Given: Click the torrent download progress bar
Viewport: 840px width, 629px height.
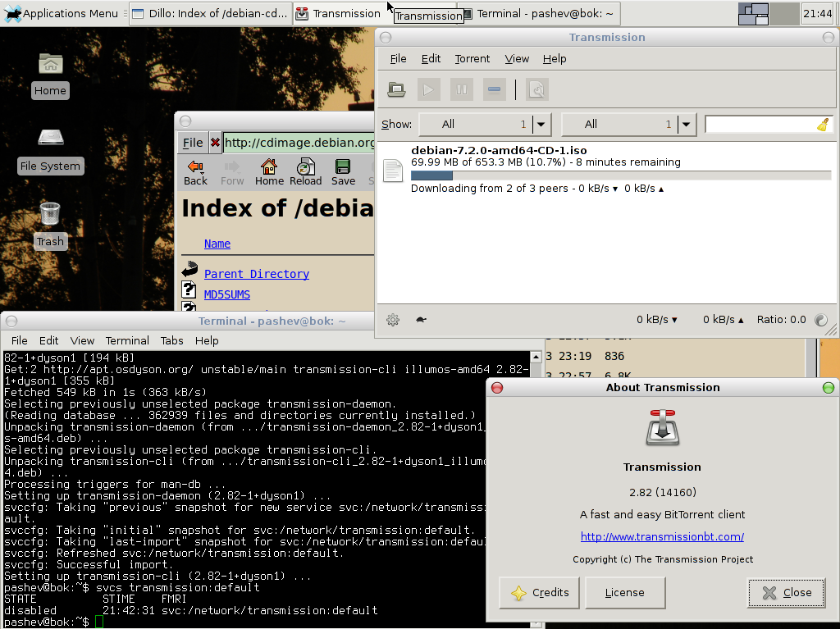Looking at the screenshot, I should coord(621,175).
